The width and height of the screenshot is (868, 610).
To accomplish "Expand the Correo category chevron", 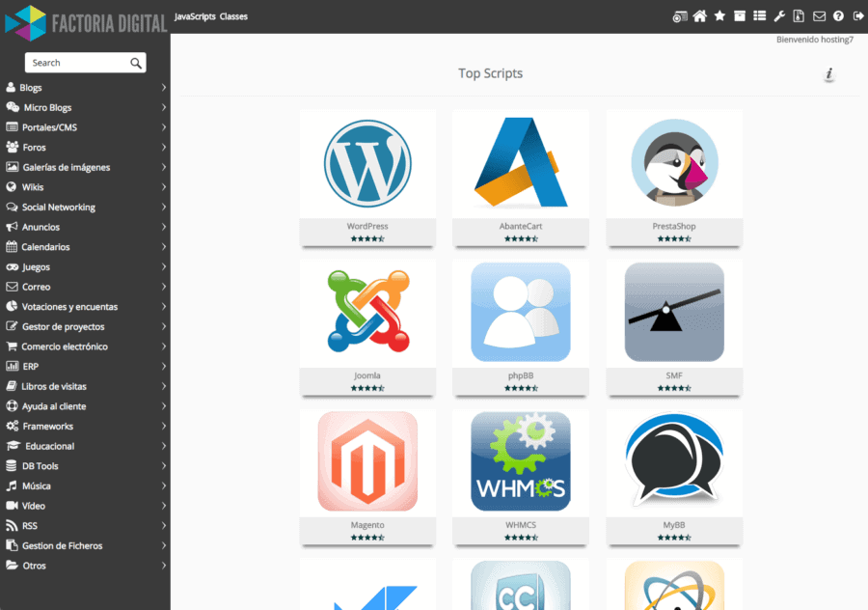I will 163,287.
